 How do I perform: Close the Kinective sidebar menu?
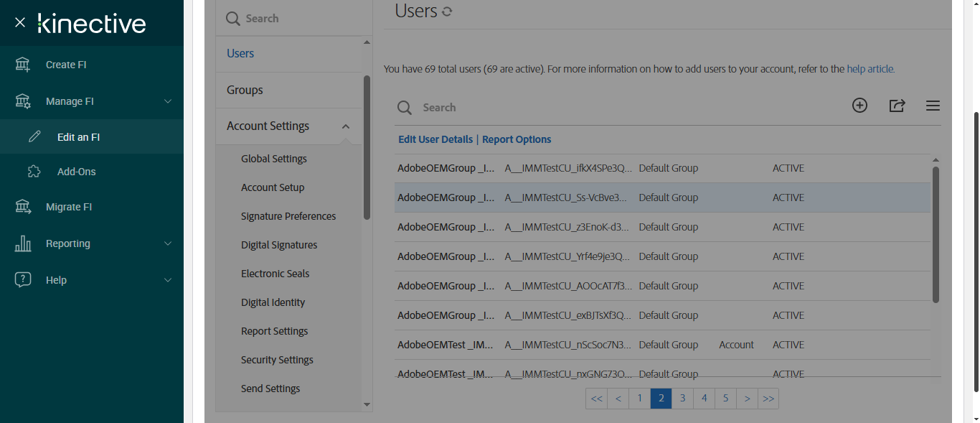pos(20,23)
